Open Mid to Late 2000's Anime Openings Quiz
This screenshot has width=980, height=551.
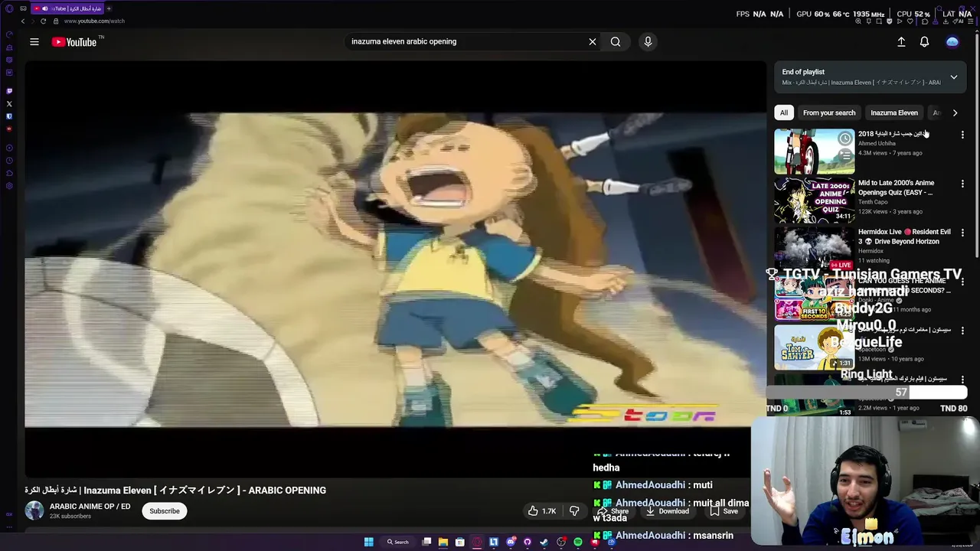896,187
